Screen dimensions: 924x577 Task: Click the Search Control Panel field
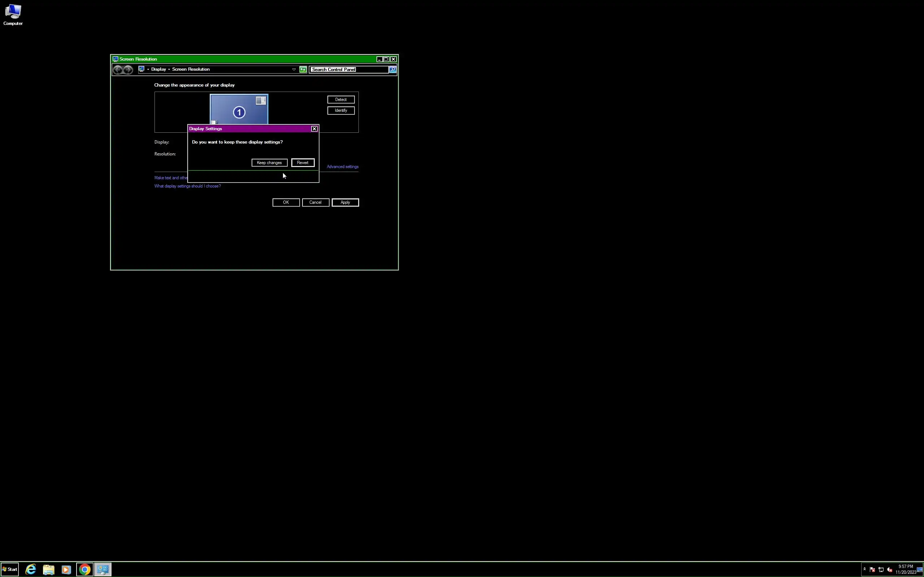[x=348, y=70]
